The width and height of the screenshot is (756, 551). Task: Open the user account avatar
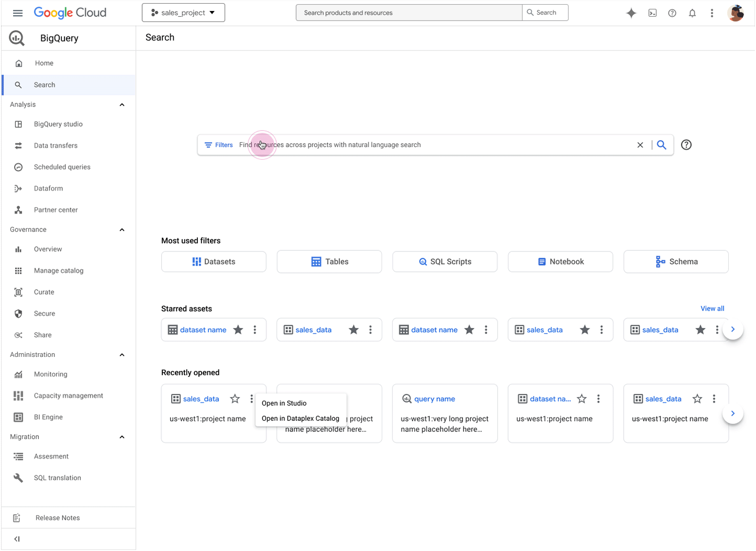[736, 13]
